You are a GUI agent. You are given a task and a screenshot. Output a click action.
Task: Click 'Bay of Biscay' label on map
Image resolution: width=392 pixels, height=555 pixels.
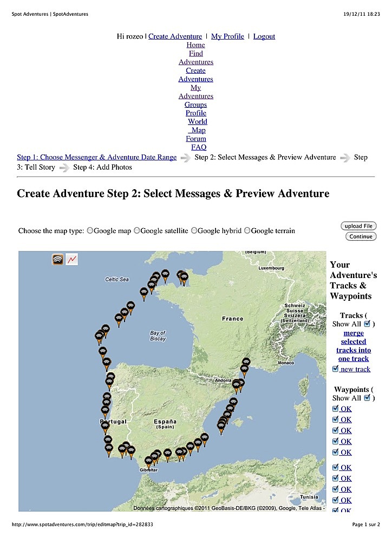click(158, 335)
